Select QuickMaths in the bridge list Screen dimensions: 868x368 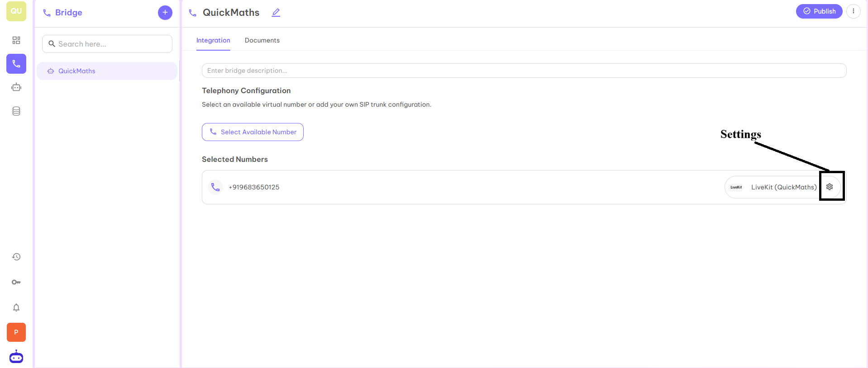coord(107,71)
